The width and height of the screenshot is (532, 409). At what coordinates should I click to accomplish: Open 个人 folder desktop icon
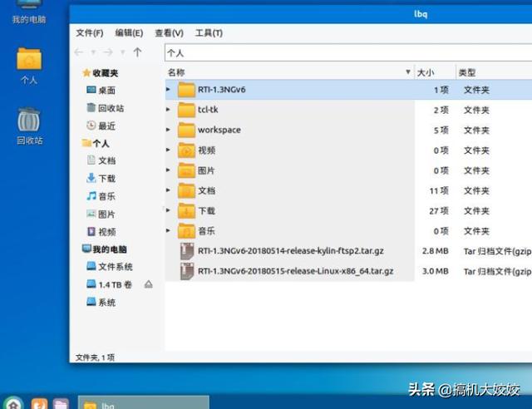pos(29,66)
